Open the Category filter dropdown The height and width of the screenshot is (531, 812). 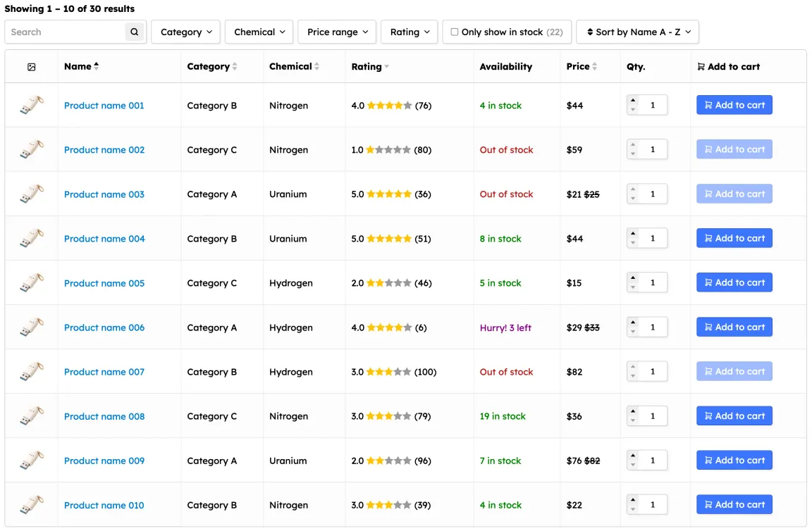point(185,32)
